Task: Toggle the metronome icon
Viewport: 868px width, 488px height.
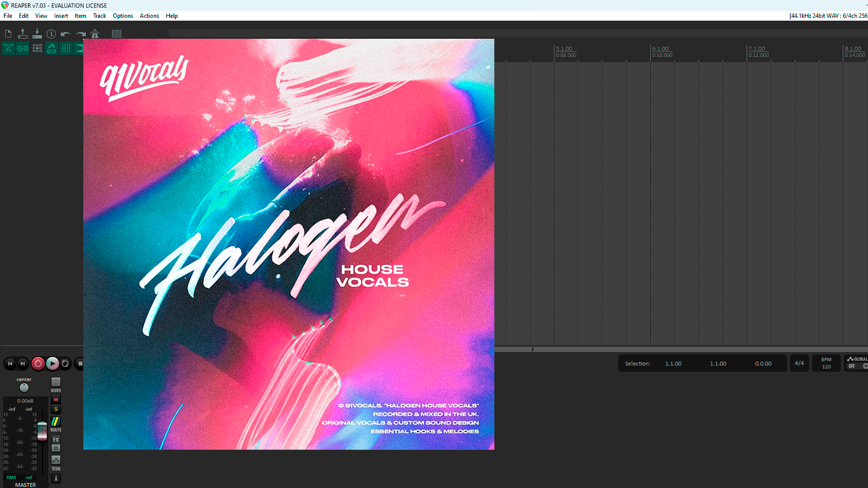Action: point(95,34)
